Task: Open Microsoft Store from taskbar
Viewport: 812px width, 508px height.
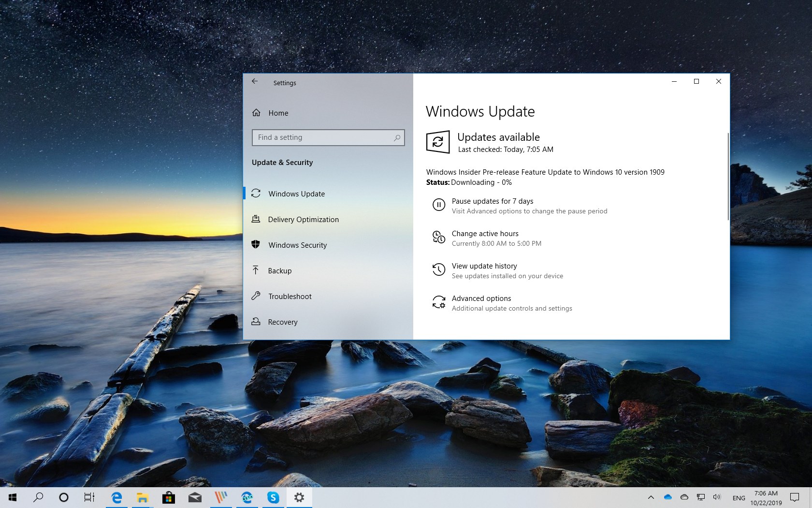Action: point(169,497)
